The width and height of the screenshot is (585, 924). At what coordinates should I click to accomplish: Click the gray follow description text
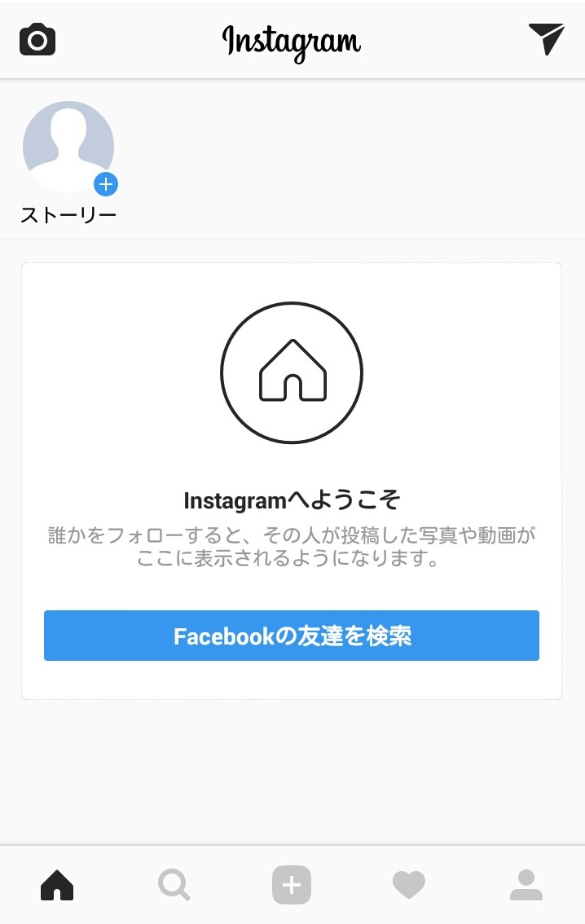(x=292, y=546)
